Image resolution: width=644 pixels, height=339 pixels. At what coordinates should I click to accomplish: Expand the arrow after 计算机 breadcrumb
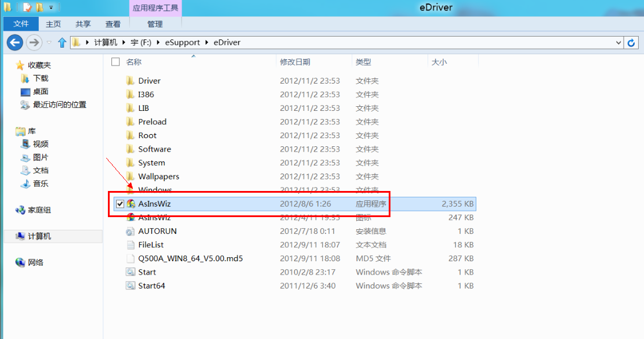coord(124,42)
